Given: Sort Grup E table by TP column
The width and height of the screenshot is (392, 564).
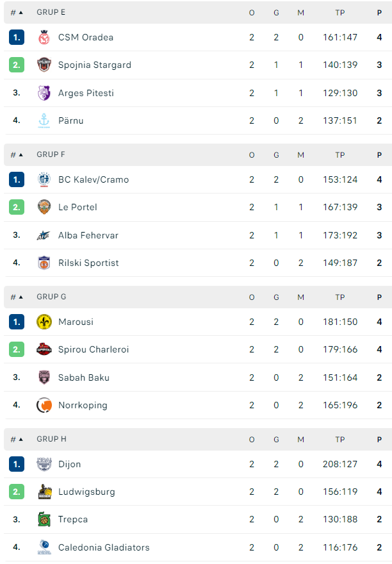Looking at the screenshot, I should 340,13.
